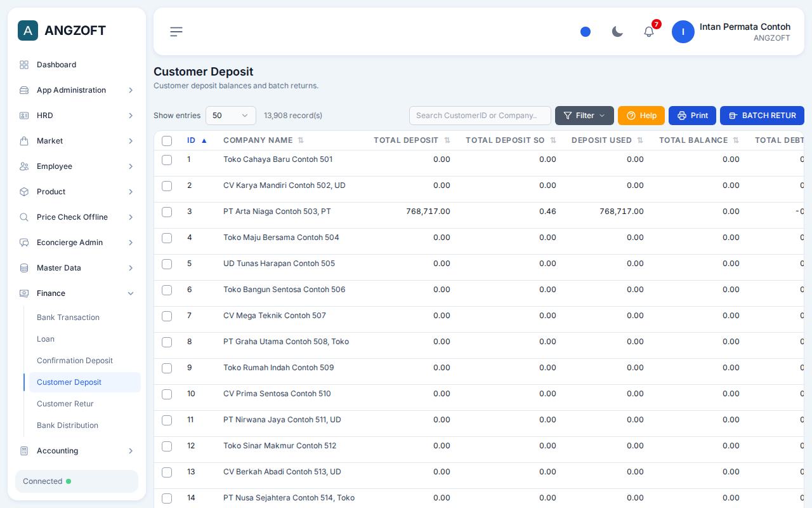
Task: Tick checkbox for UD Tunas Harapan Contoh 505
Action: click(167, 264)
